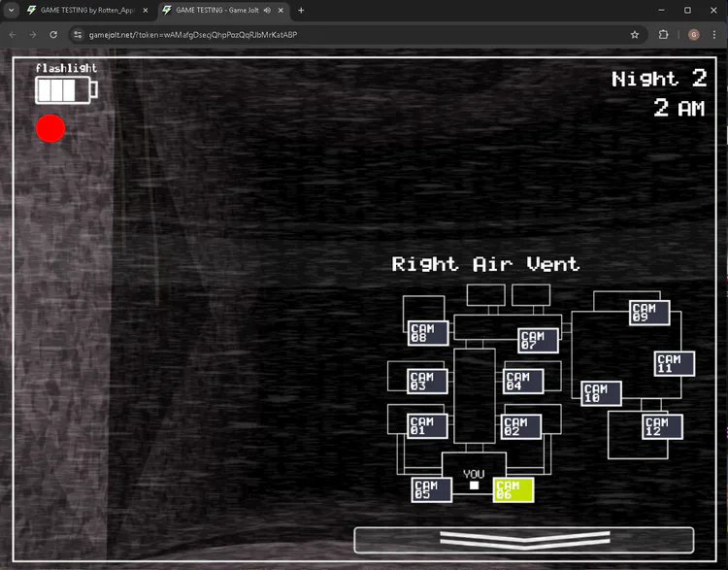The image size is (728, 570).
Task: Lower the camera monitor with chevron bar
Action: 524,540
